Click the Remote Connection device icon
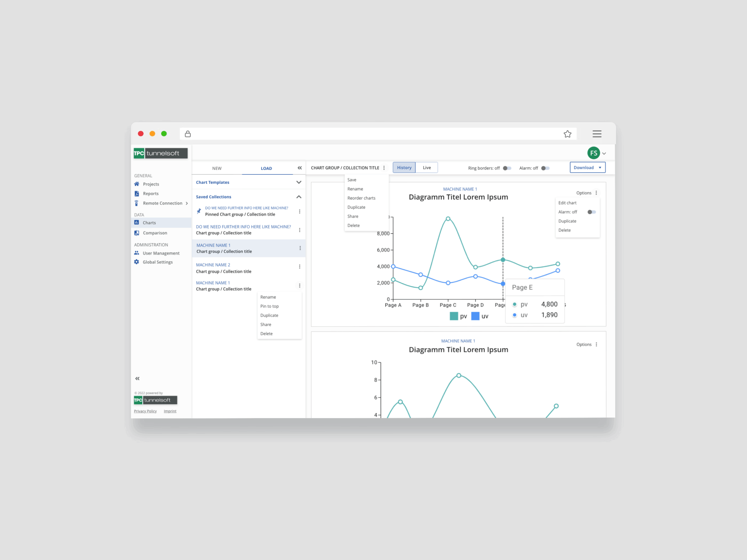Screen dimensions: 747x560 click(x=137, y=203)
